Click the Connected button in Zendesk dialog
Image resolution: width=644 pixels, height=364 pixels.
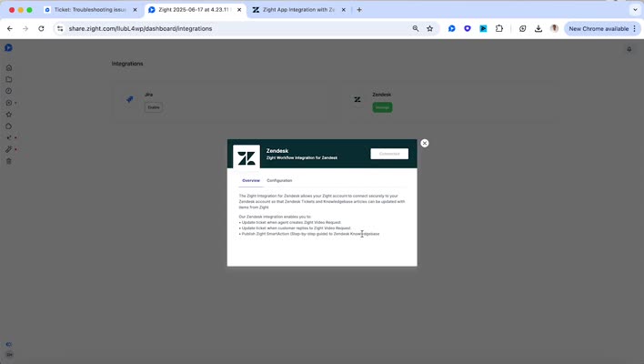(x=389, y=154)
